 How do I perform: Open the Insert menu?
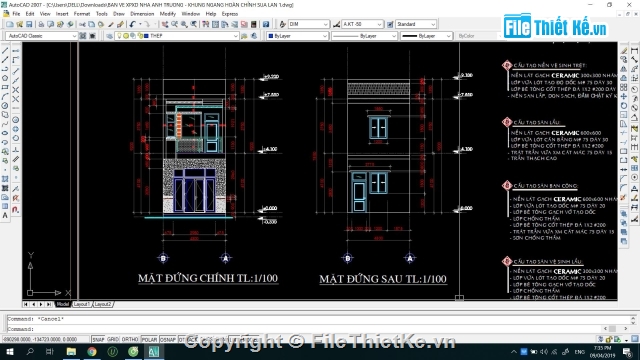[62, 14]
